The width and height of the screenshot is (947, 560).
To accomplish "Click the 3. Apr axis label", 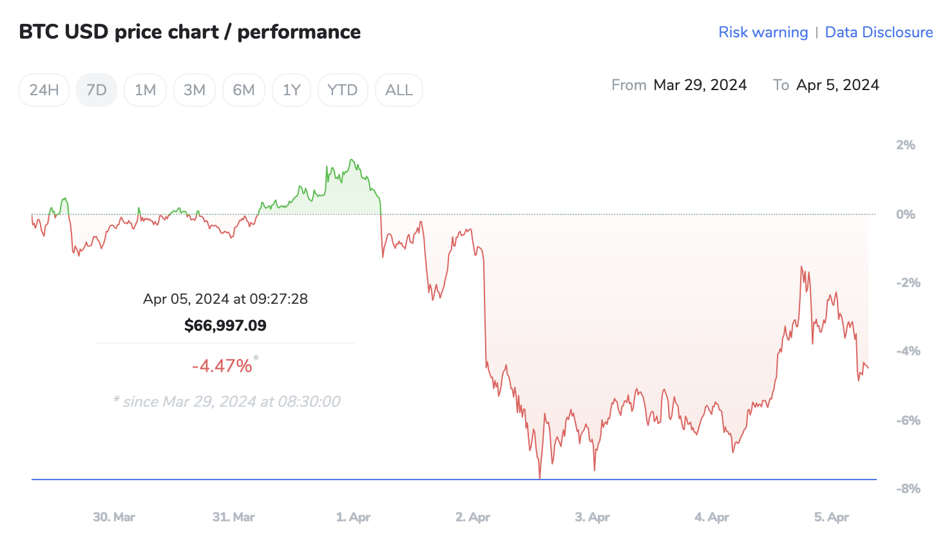I will pyautogui.click(x=592, y=517).
